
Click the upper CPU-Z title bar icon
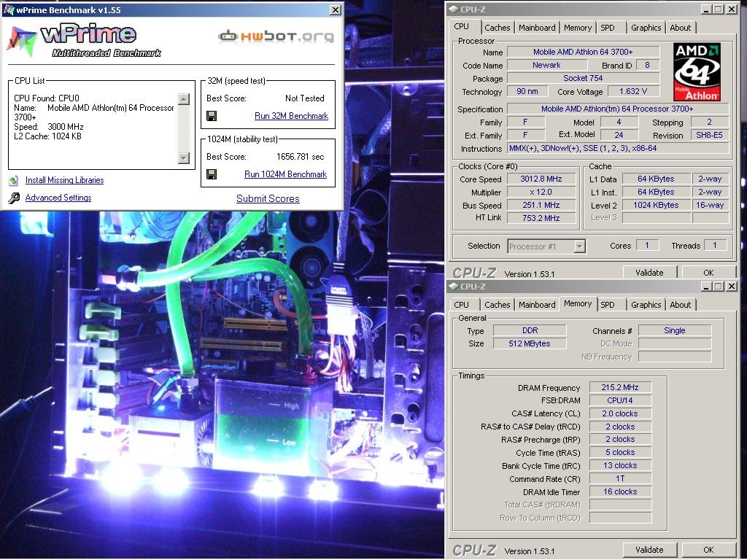[x=454, y=9]
